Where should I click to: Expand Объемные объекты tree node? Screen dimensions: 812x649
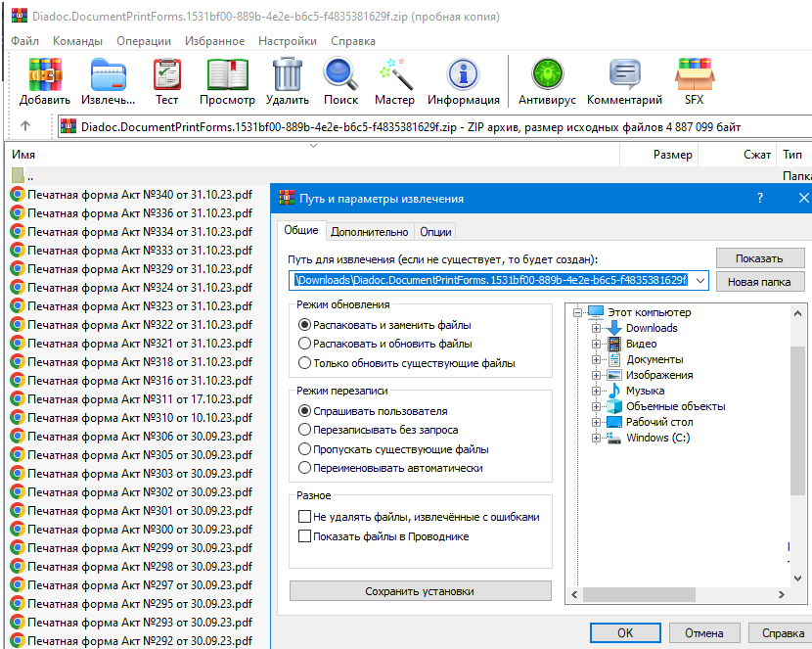click(596, 406)
